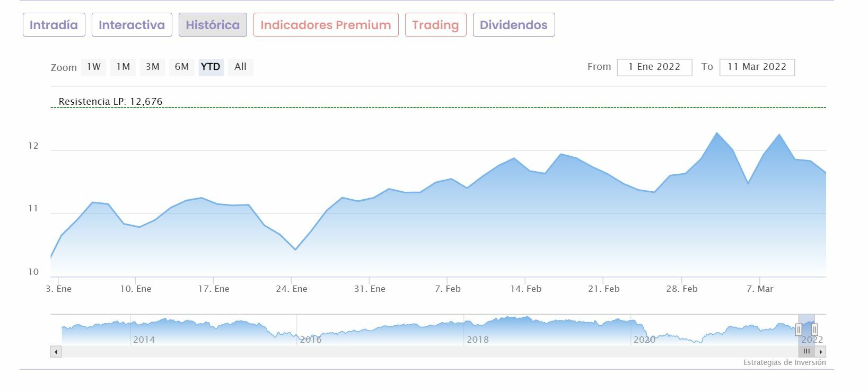This screenshot has height=392, width=868.
Task: Set zoom range to 6M
Action: click(x=182, y=67)
